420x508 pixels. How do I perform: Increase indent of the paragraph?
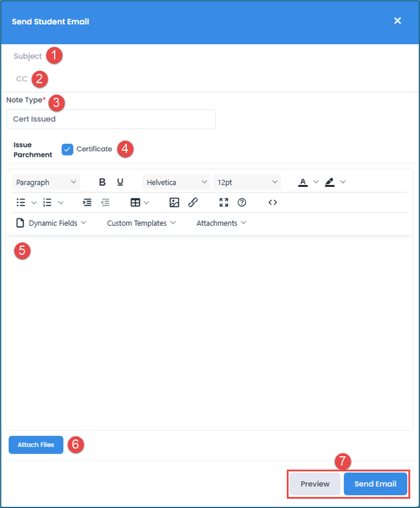(x=87, y=202)
